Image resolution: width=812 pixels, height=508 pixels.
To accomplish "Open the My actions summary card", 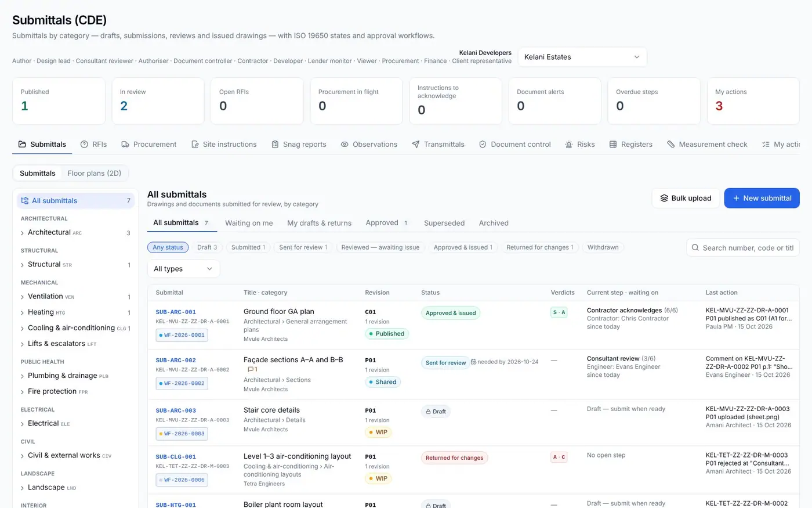I will click(753, 101).
